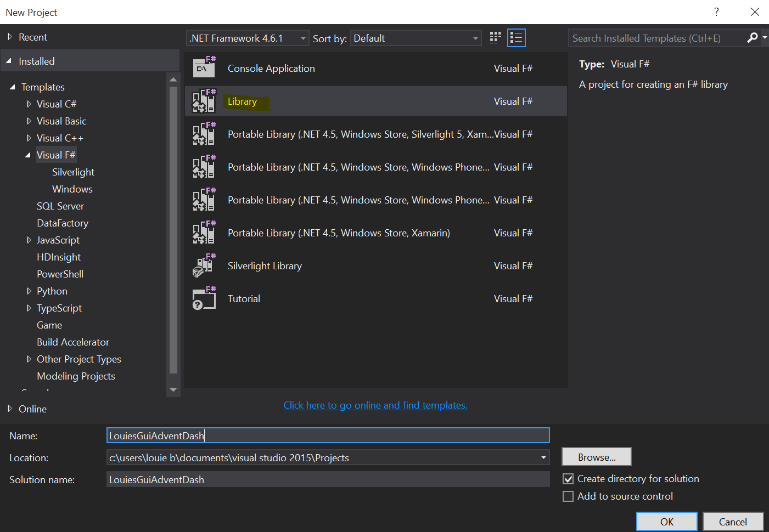Select the Console Application template name
Viewport: 769px width, 532px height.
coord(271,68)
